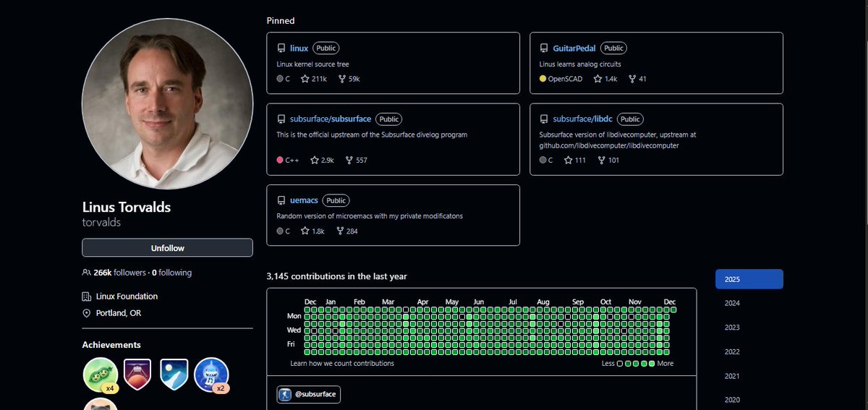Click the repo icon beside subsurface/libdc
Viewport: 868px width, 410px height.
pyautogui.click(x=545, y=119)
